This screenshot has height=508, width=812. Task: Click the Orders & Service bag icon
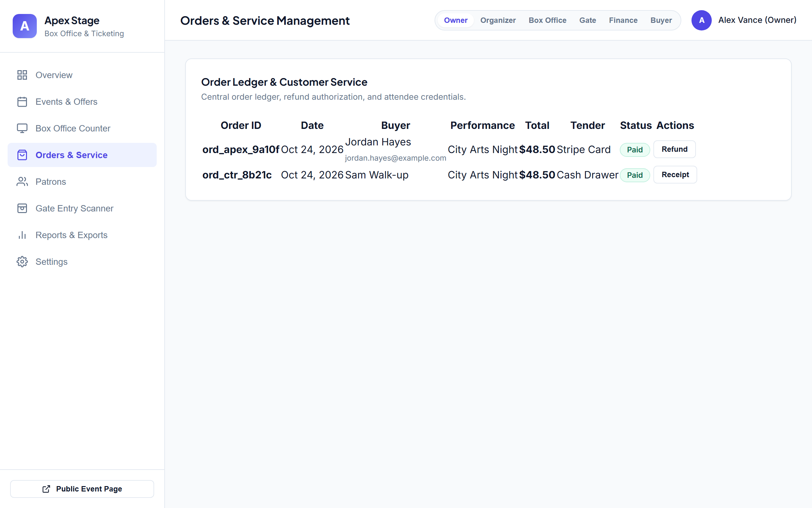[22, 155]
